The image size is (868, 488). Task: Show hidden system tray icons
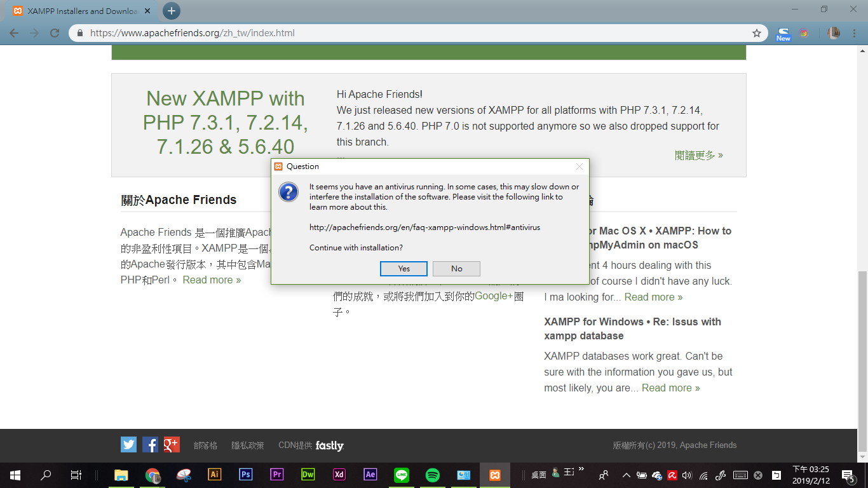[626, 475]
